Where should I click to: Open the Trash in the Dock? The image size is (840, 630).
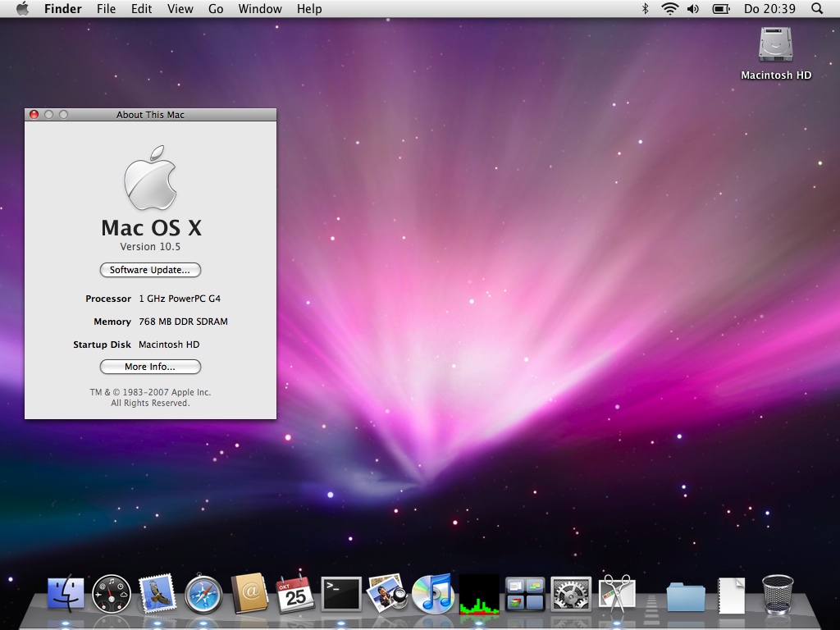tap(778, 594)
